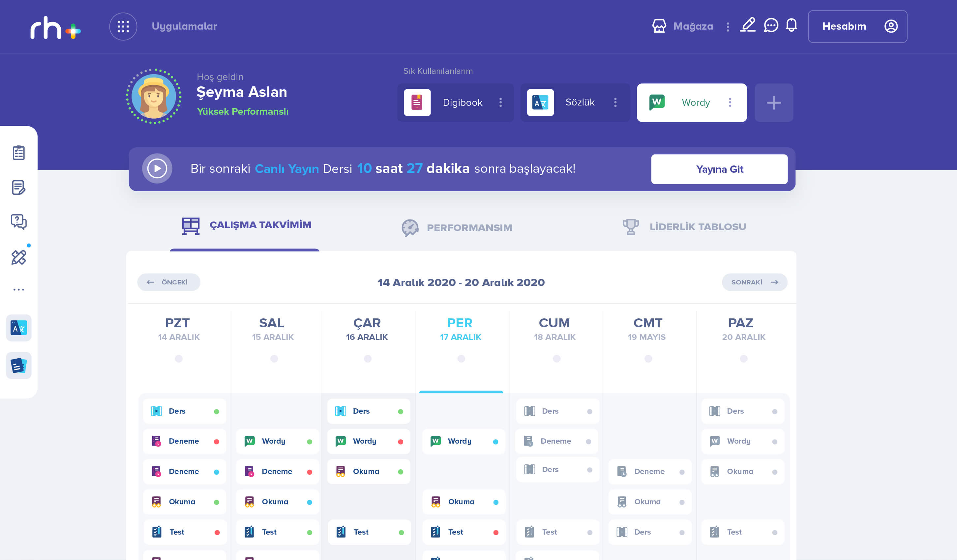
Task: Expand Wordy shortcut options menu
Action: click(x=730, y=103)
